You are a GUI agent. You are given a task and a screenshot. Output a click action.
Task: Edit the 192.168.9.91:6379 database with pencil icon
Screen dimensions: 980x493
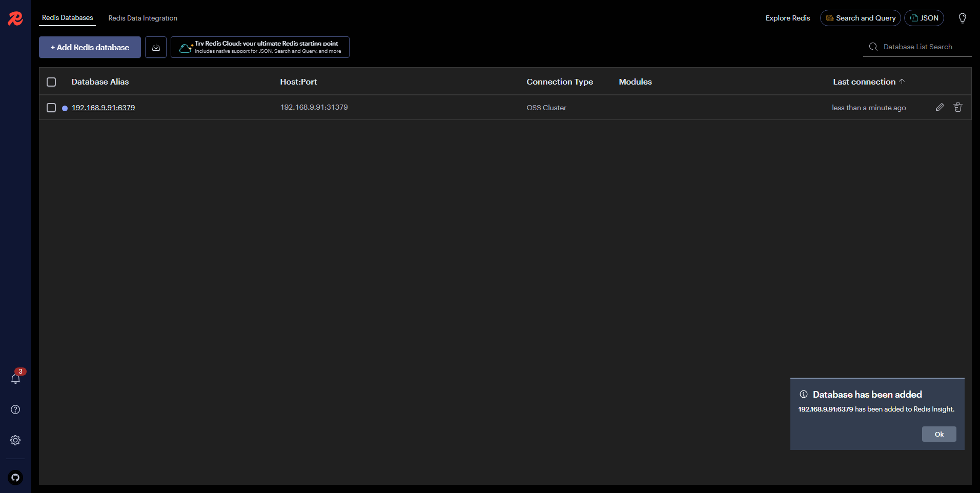tap(940, 107)
